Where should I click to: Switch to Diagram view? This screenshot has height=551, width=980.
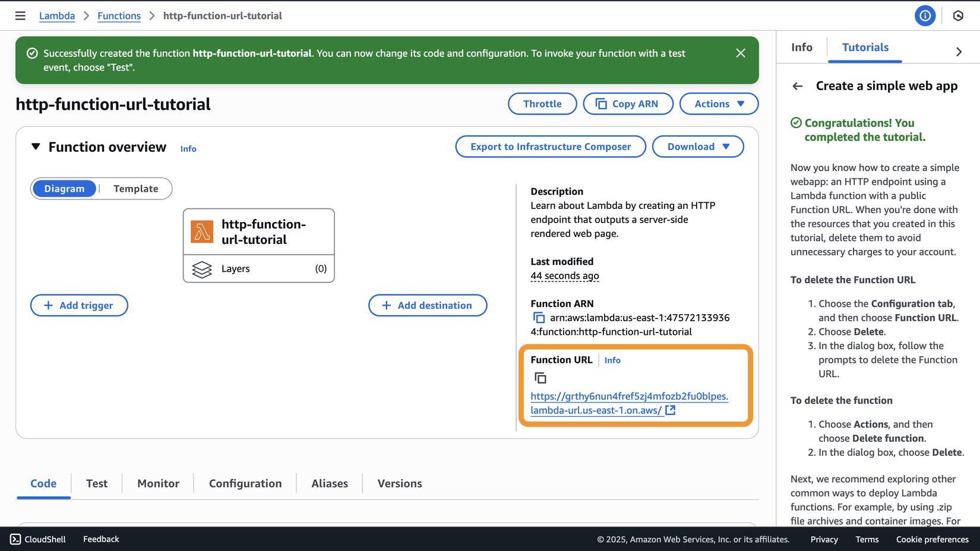point(64,189)
